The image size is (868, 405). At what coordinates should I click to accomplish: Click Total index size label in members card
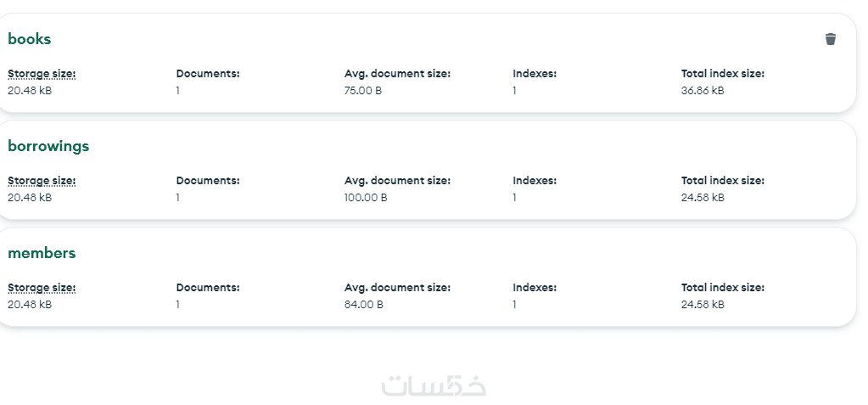point(723,288)
